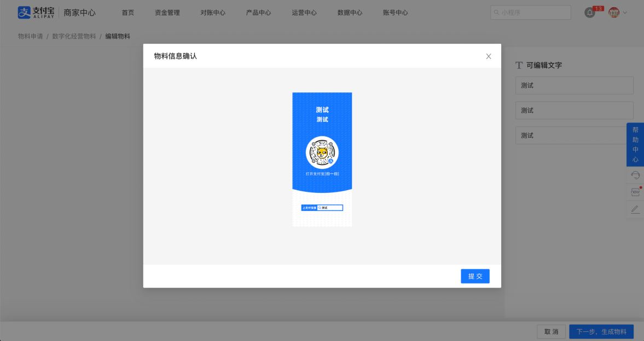Click the 商家中心 header title

(80, 13)
